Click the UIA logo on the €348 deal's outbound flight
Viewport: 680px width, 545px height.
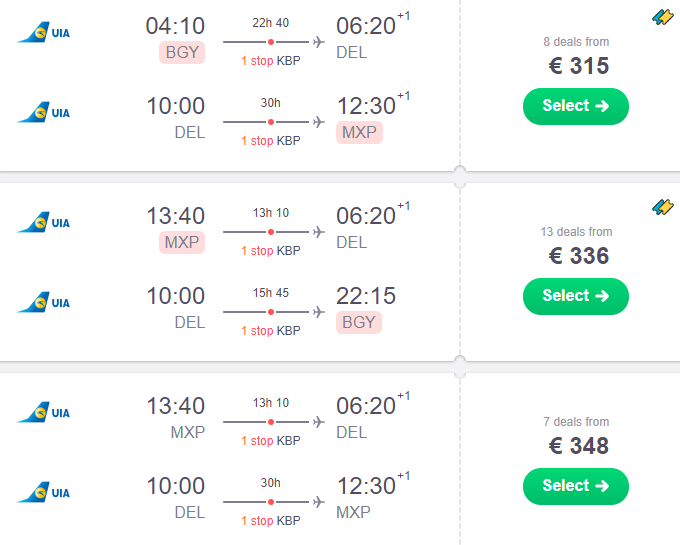pos(44,412)
